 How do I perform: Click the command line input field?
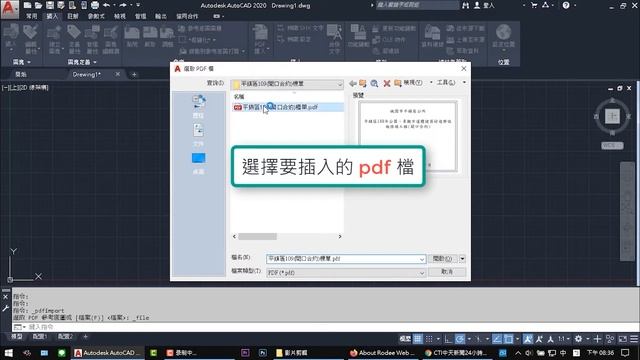327,327
